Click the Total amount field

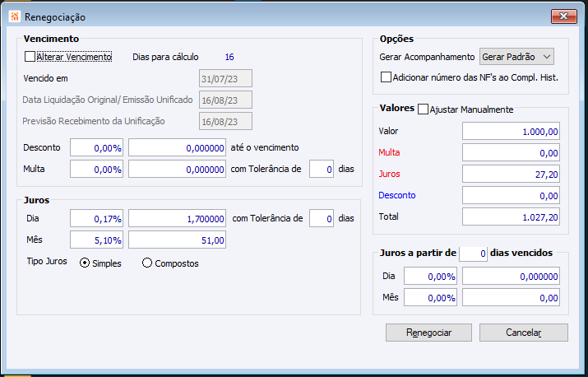(512, 216)
